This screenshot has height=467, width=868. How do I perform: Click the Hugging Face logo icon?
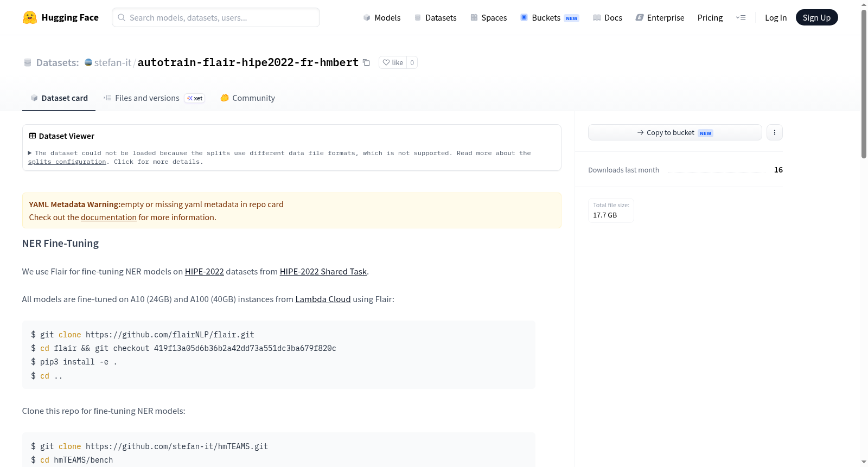(x=30, y=17)
